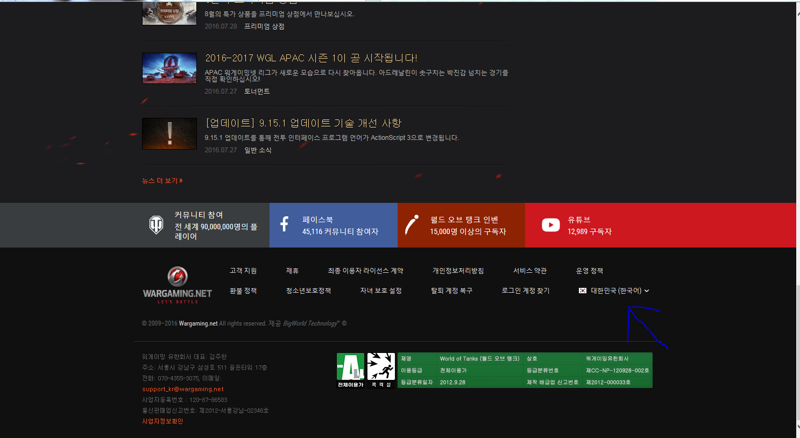
Task: Open the 탈퇴 계정 복구 footer link
Action: 452,290
